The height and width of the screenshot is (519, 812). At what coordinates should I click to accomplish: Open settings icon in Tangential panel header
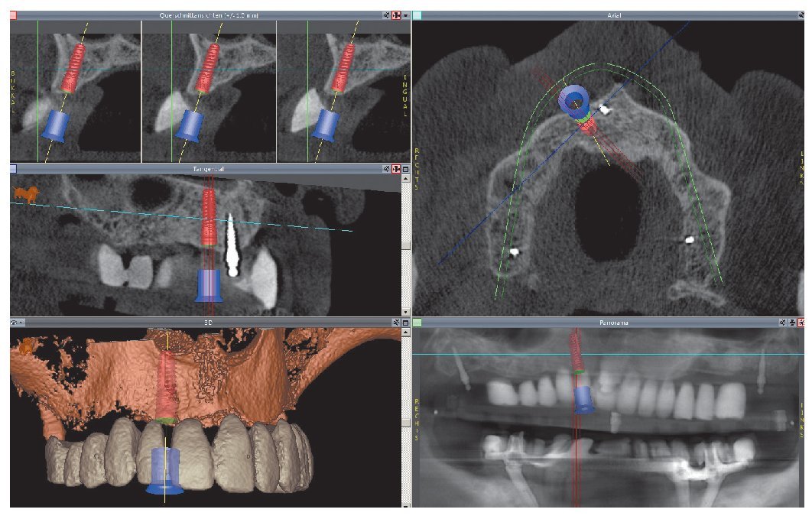point(387,168)
